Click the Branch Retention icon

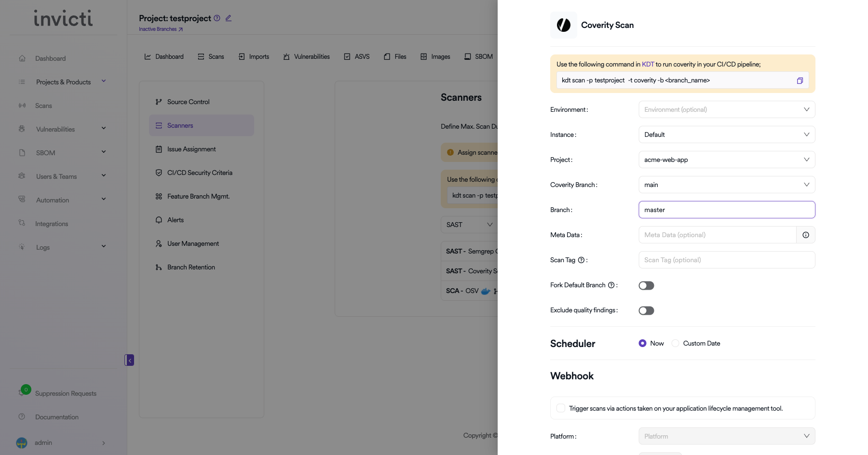pyautogui.click(x=159, y=267)
